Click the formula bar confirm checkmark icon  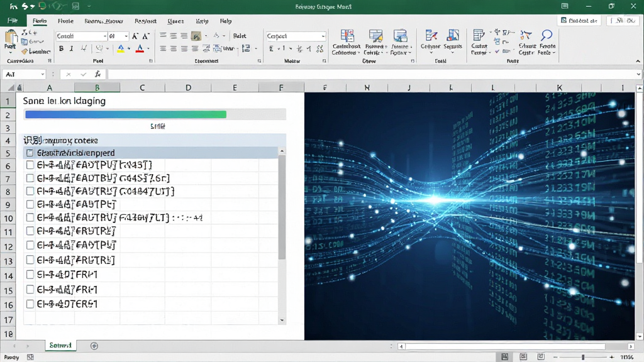[84, 74]
